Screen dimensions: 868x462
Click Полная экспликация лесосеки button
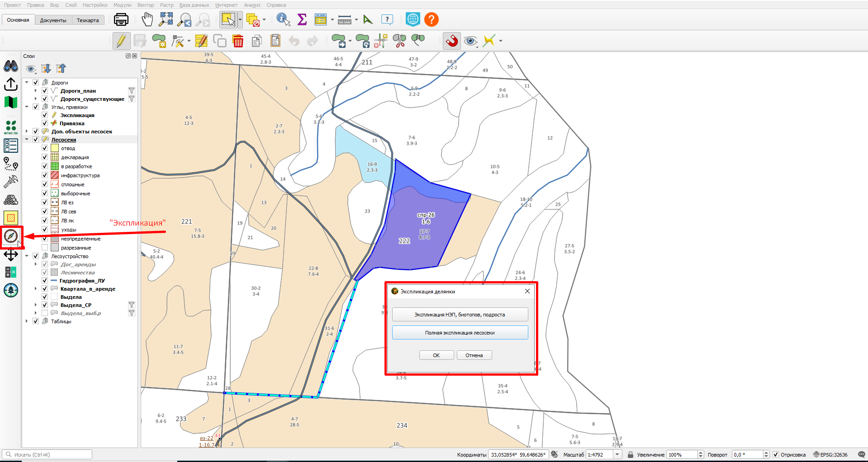coord(460,333)
